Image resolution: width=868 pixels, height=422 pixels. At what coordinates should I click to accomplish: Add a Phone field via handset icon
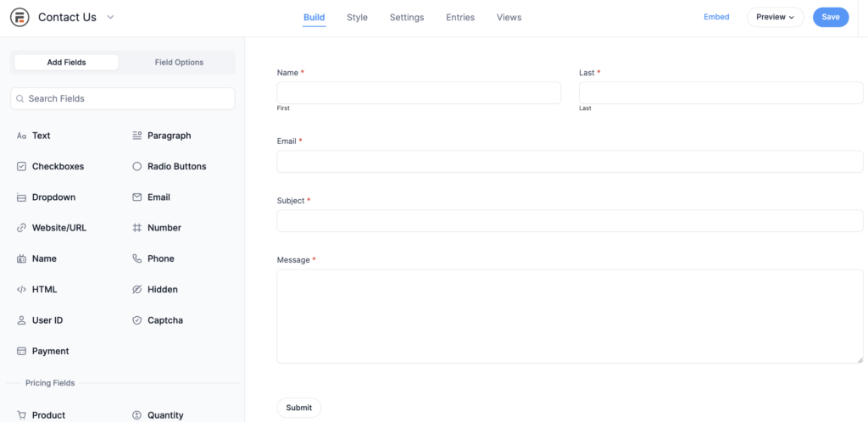click(x=137, y=258)
